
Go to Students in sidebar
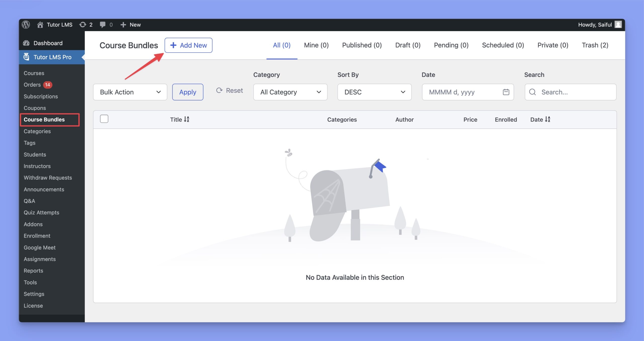click(35, 154)
